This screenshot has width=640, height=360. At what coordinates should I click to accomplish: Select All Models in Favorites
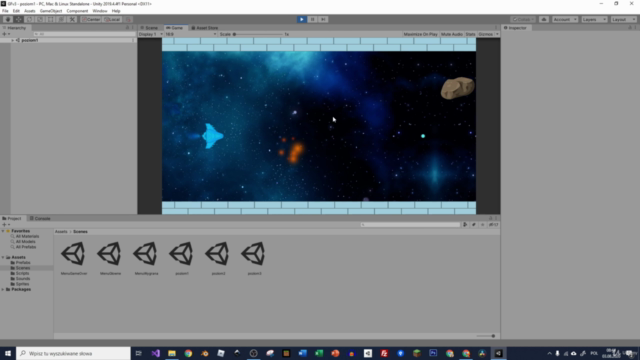click(25, 242)
